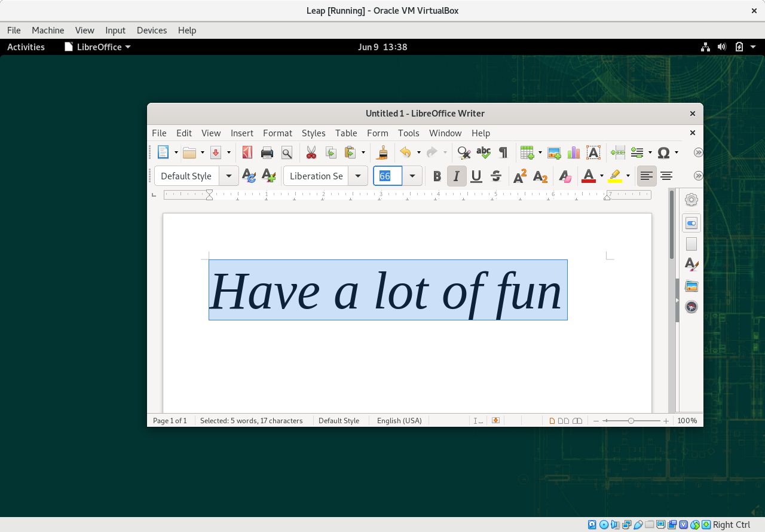Open the Format menu
Screen dimensions: 765x532
click(x=277, y=133)
